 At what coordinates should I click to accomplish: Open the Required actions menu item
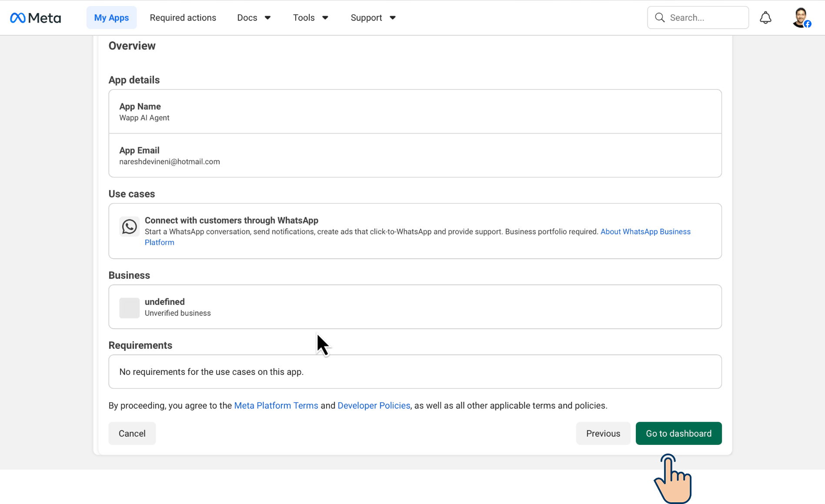click(183, 18)
